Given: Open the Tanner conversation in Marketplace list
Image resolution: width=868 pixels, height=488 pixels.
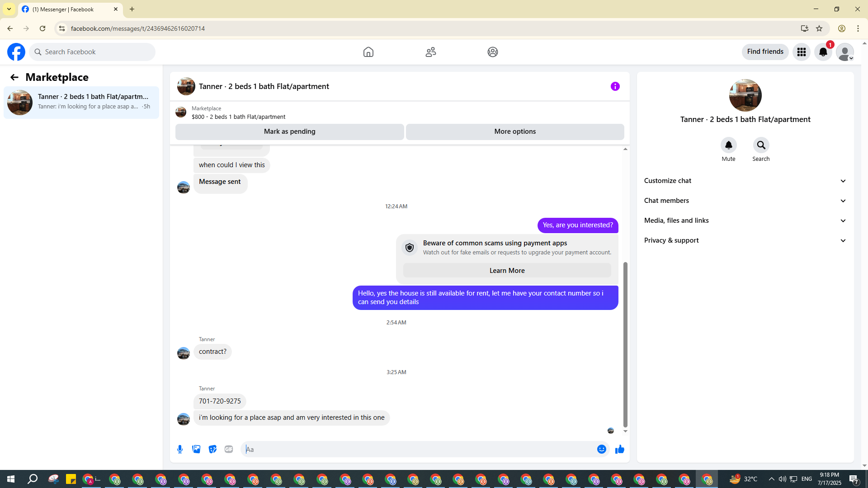Looking at the screenshot, I should coord(81,103).
